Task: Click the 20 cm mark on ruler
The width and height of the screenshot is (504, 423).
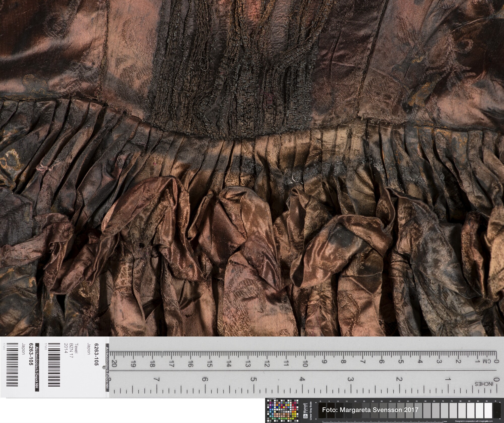Action: 114,364
